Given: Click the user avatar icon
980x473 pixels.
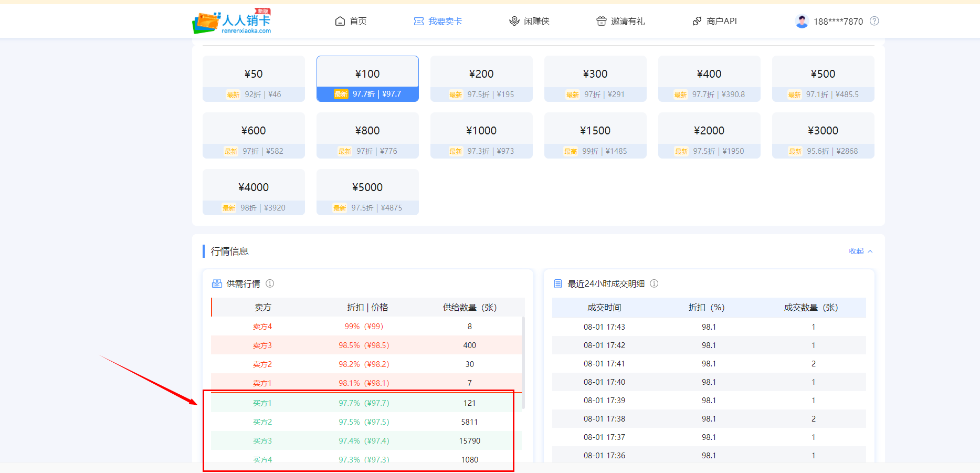Looking at the screenshot, I should pyautogui.click(x=802, y=21).
